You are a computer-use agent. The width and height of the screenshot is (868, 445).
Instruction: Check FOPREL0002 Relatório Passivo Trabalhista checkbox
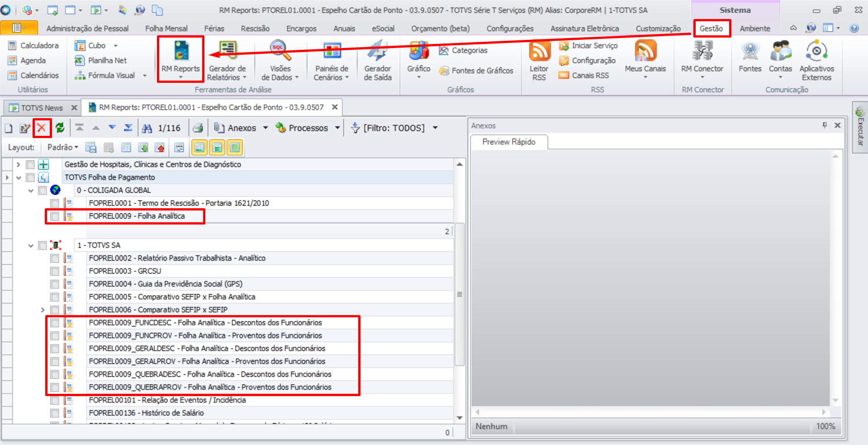point(55,258)
